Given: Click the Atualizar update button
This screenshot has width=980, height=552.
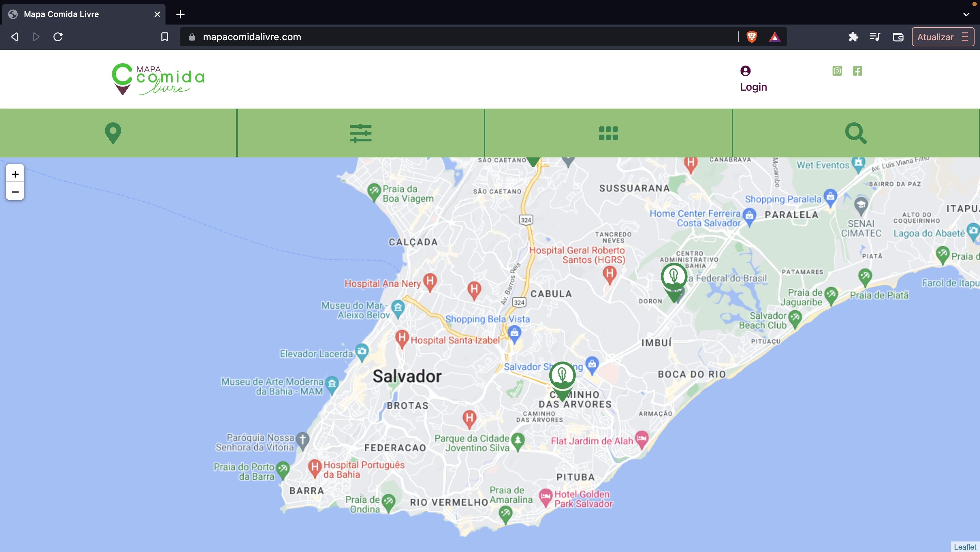Looking at the screenshot, I should point(935,37).
